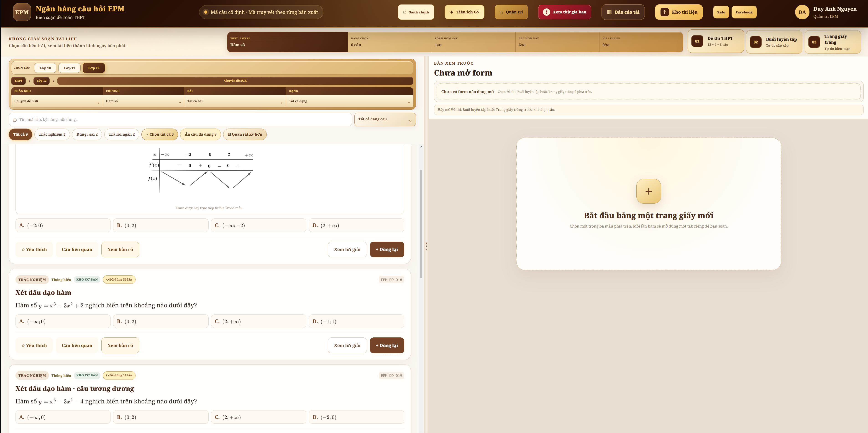Go to Sảnh chính home

(416, 12)
